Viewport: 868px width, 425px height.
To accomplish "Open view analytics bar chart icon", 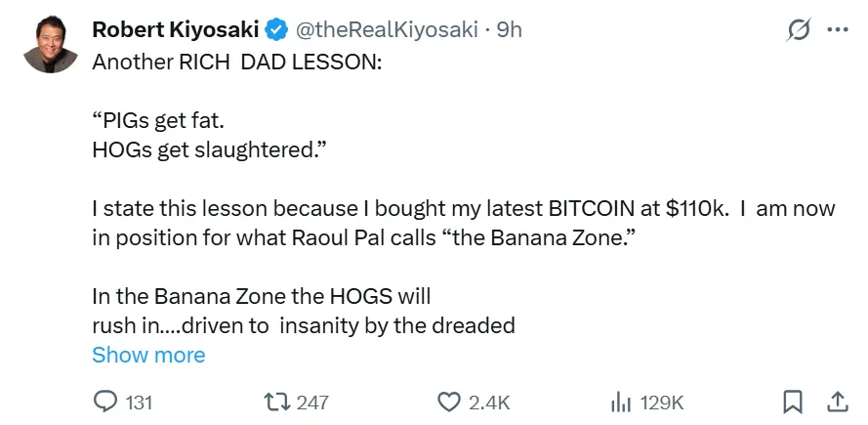I will click(x=620, y=402).
